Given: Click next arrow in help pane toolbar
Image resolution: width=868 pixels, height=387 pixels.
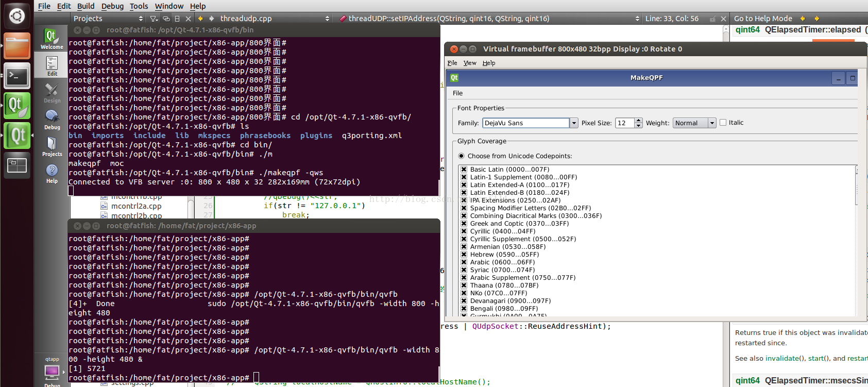Looking at the screenshot, I should (x=817, y=19).
